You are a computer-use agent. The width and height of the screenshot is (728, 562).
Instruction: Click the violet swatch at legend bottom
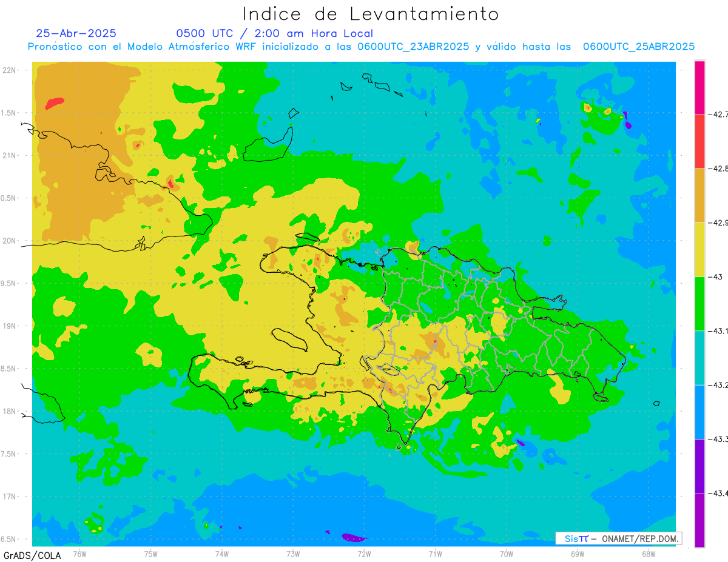(699, 520)
